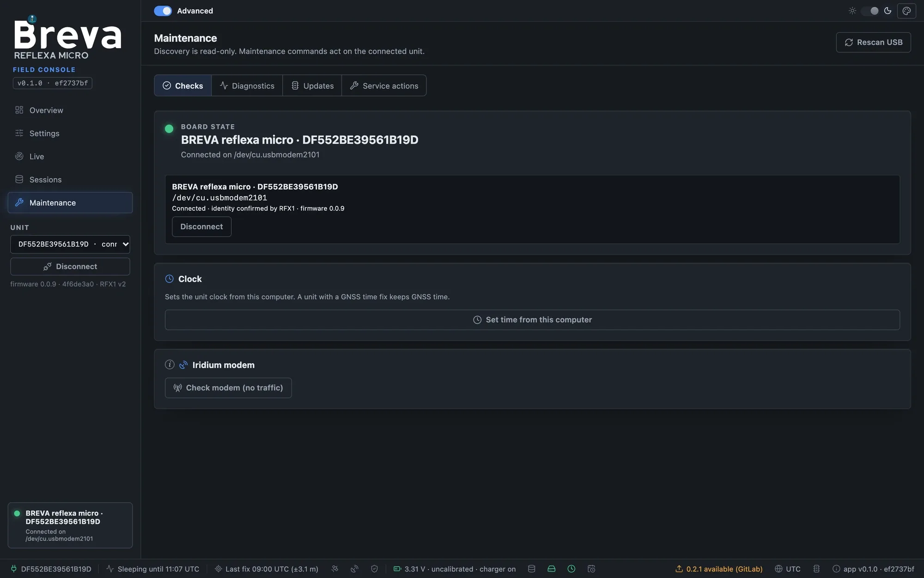Click Disconnect in the board state card
Image resolution: width=924 pixels, height=578 pixels.
tap(201, 227)
